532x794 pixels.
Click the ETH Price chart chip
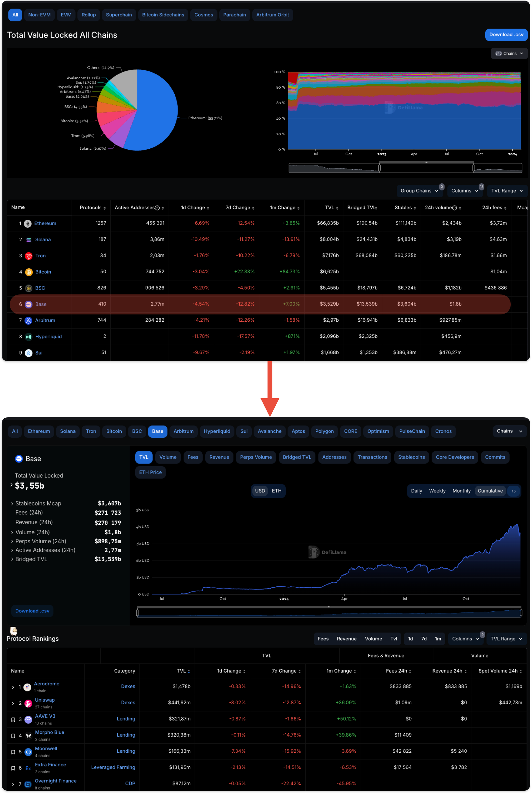pyautogui.click(x=150, y=473)
